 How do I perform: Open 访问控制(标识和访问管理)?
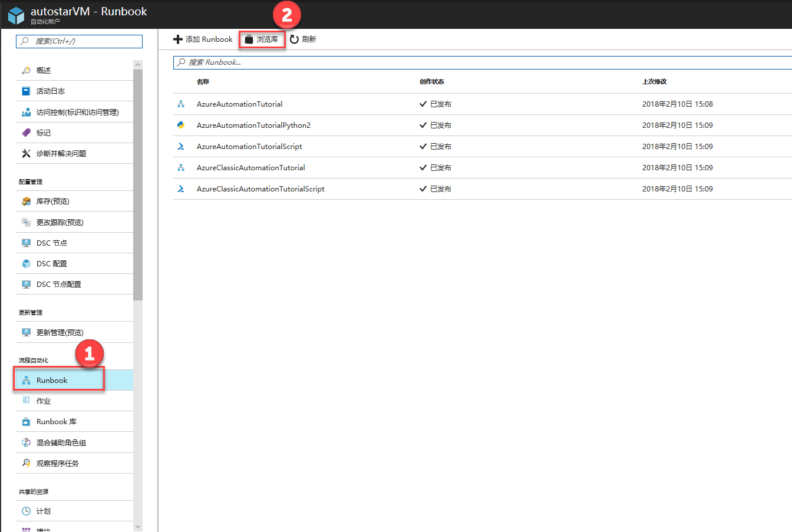[75, 112]
